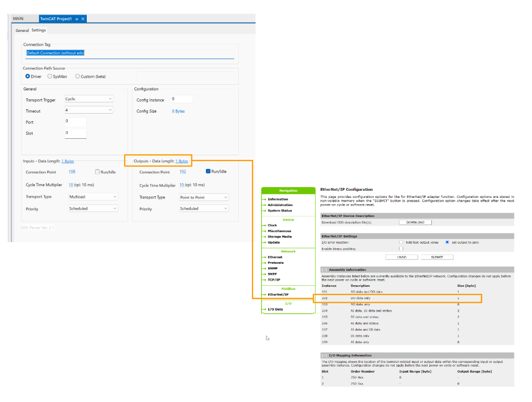Collapse the I/O Mapping Information section
Screen dimensions: 532x402
pyautogui.click(x=324, y=355)
